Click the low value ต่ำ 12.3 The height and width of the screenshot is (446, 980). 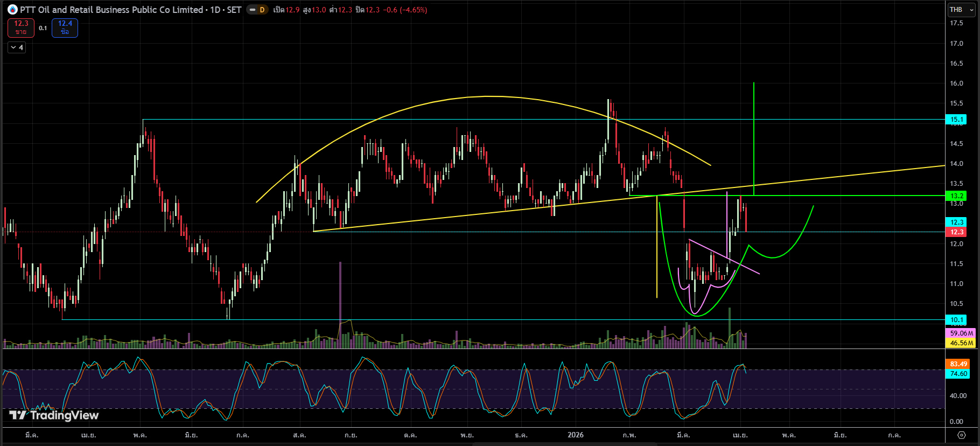(x=341, y=10)
